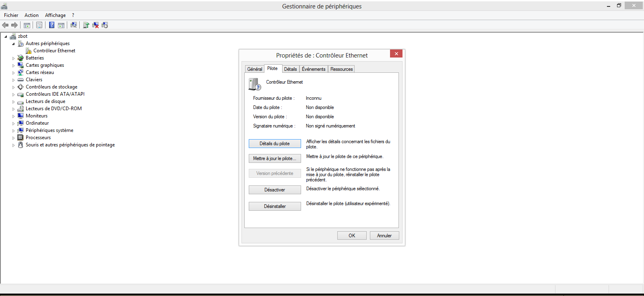Image resolution: width=644 pixels, height=296 pixels.
Task: Select the Pilote tab
Action: tap(272, 68)
